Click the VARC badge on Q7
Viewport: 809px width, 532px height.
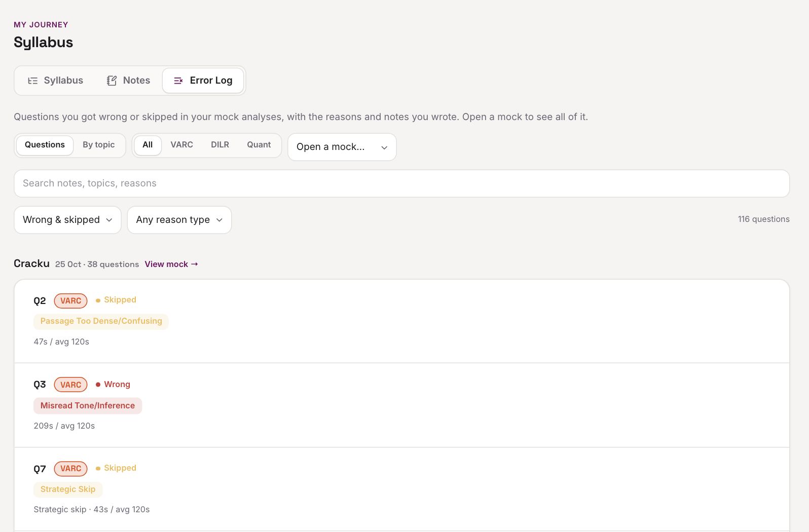[x=70, y=469]
